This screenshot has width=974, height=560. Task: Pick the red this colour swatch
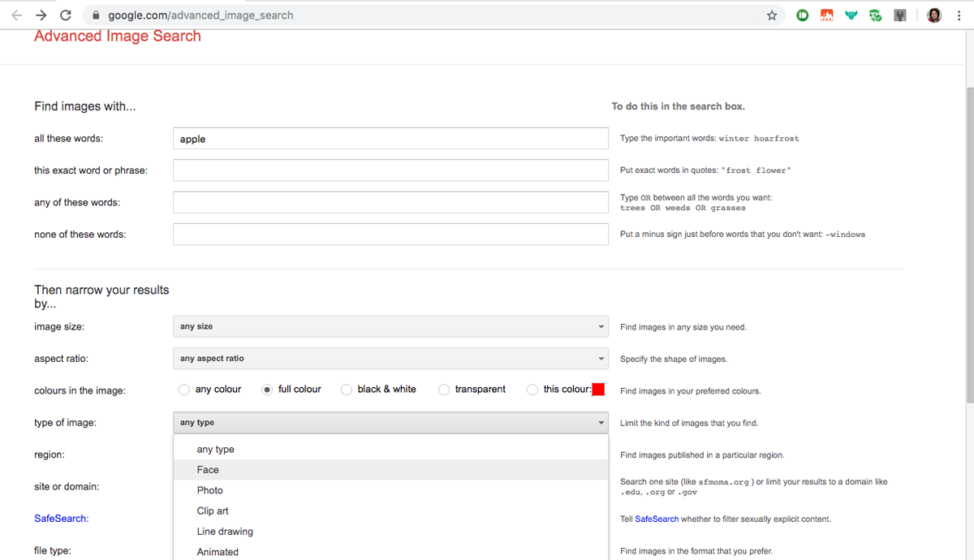[x=598, y=390]
